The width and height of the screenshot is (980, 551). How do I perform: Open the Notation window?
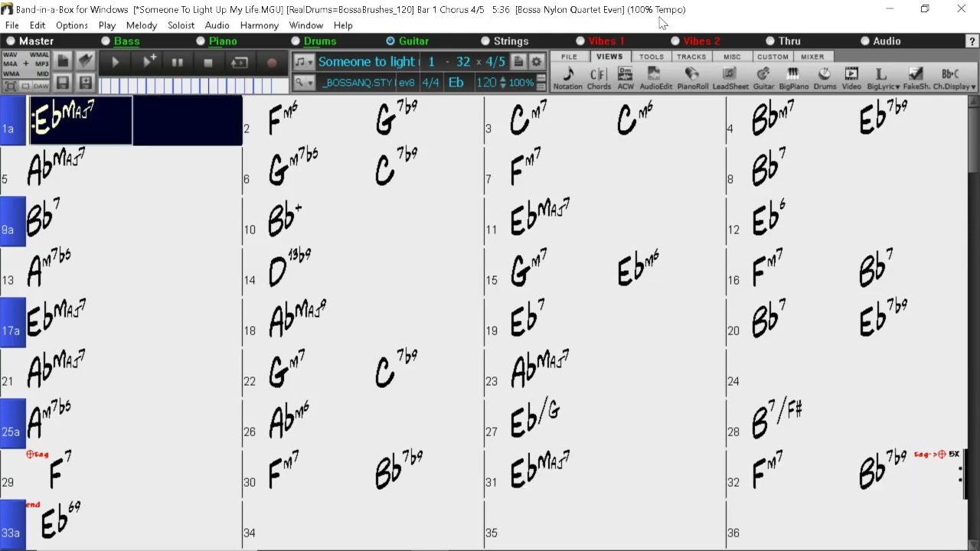coord(567,79)
